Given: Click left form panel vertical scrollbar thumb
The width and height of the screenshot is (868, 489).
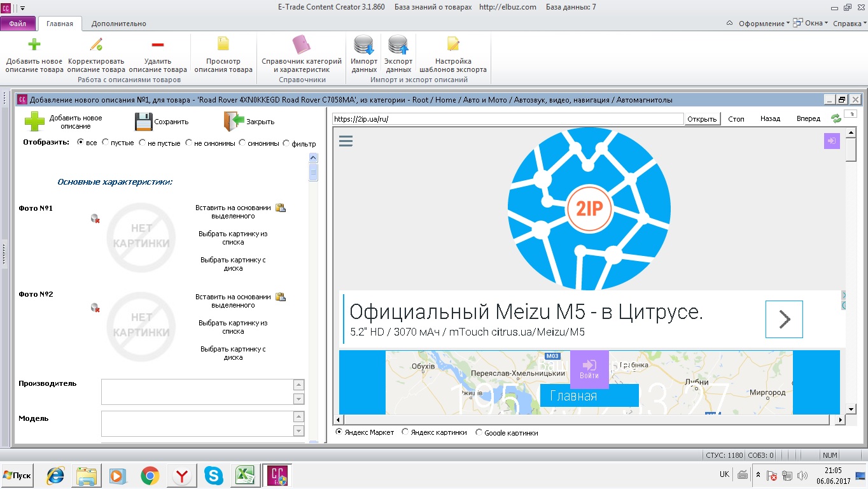Looking at the screenshot, I should coord(313,173).
